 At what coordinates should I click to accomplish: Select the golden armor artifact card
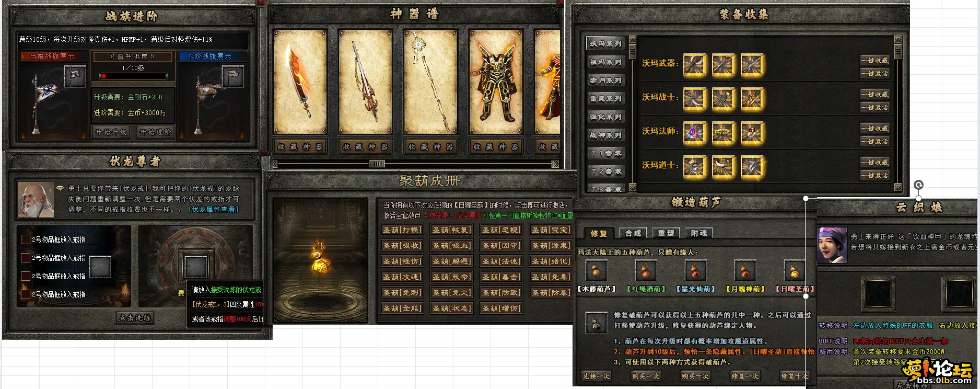(496, 82)
